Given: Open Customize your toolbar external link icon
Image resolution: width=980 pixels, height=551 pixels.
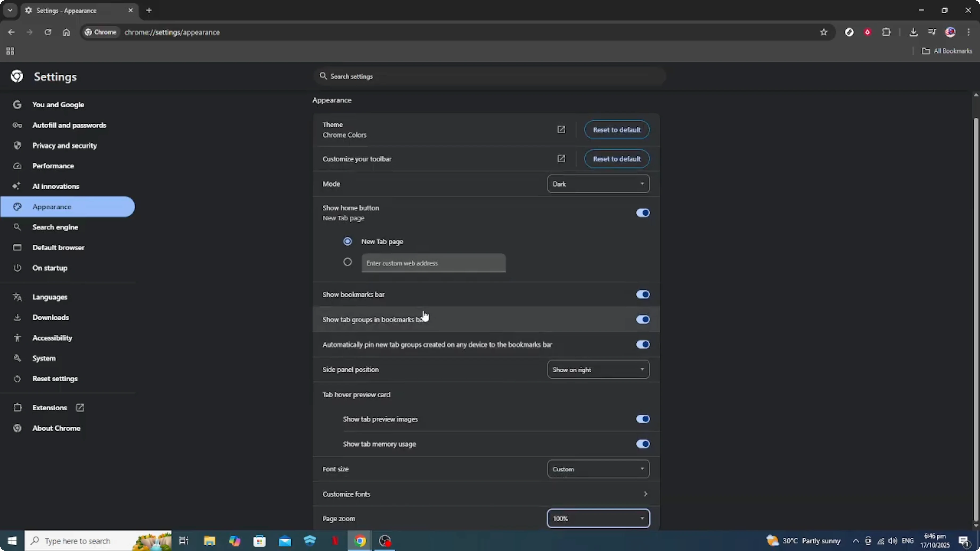Looking at the screenshot, I should tap(561, 159).
